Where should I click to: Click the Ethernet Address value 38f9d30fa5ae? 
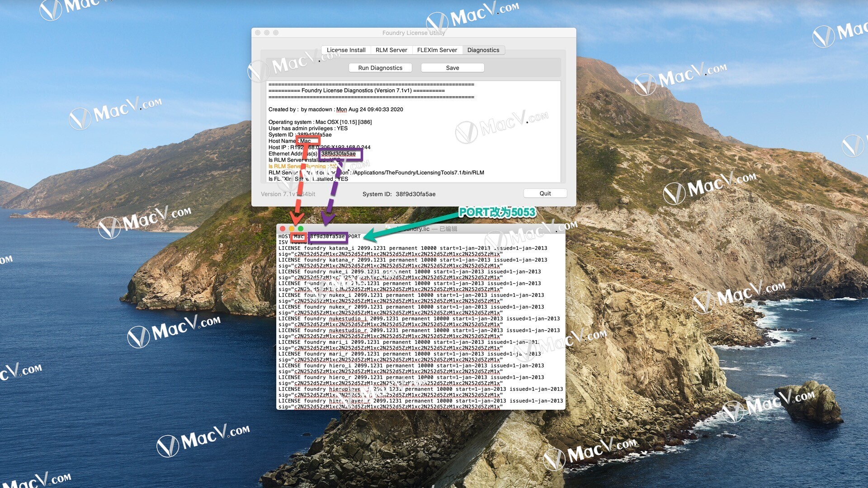coord(338,154)
